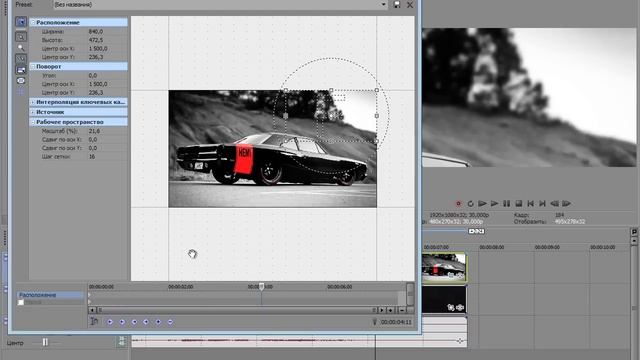Step to previous frame in preview
This screenshot has height=360, width=640.
[x=555, y=203]
